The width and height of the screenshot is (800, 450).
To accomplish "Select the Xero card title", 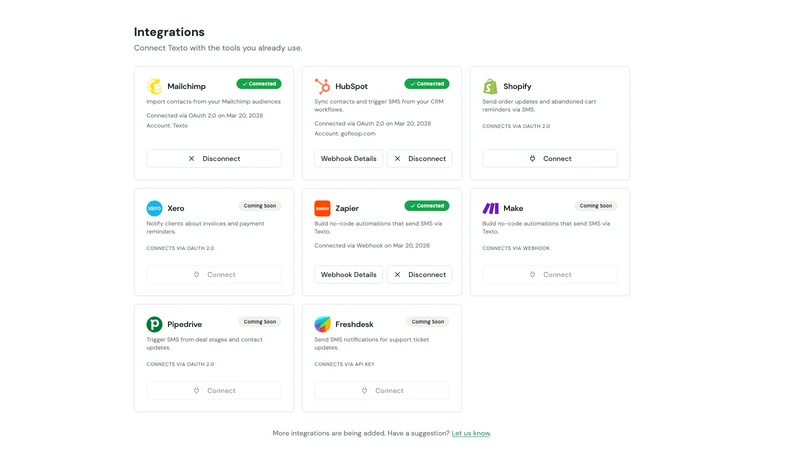I will pos(176,208).
